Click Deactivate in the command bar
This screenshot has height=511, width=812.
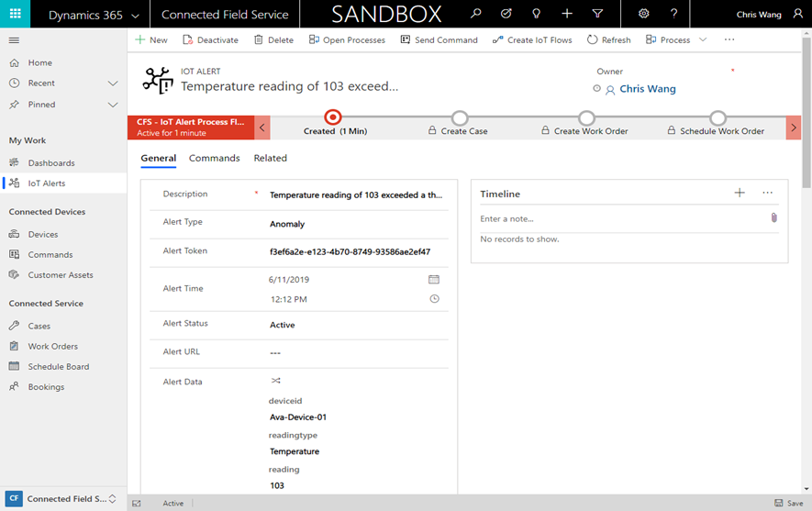(211, 39)
